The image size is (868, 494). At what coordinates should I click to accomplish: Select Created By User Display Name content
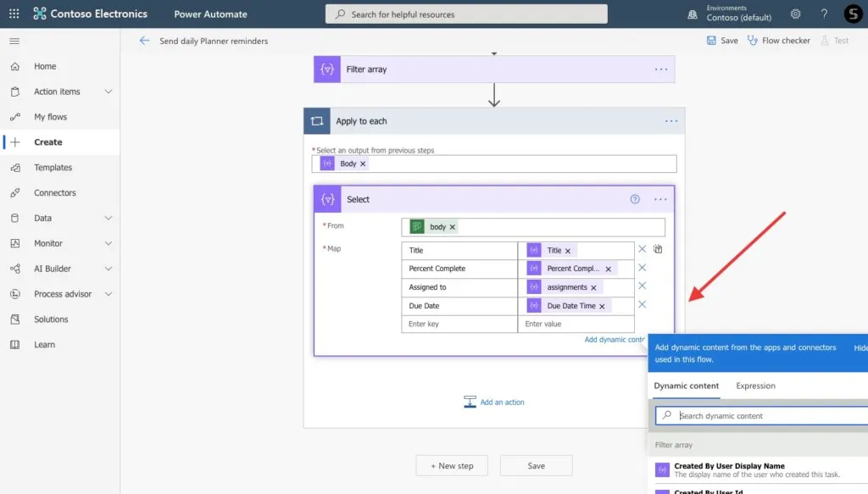(757, 469)
